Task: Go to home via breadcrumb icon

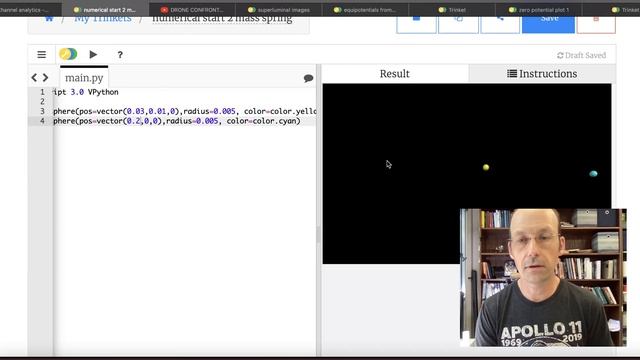Action: point(49,19)
